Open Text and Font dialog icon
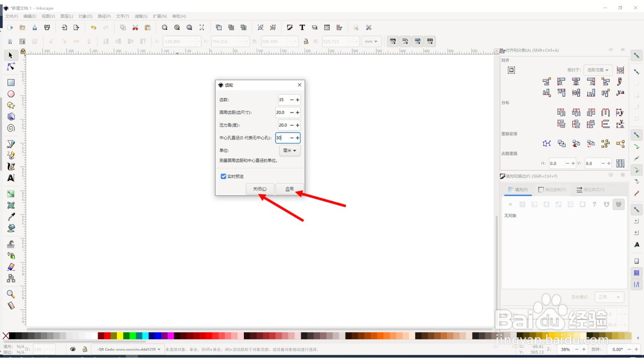Viewport: 644px width, 362px height. click(302, 27)
